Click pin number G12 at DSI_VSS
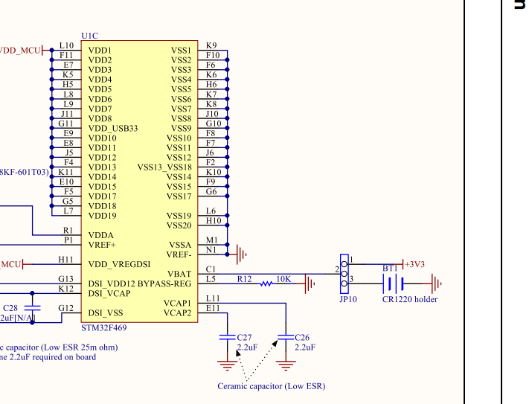 coord(65,308)
